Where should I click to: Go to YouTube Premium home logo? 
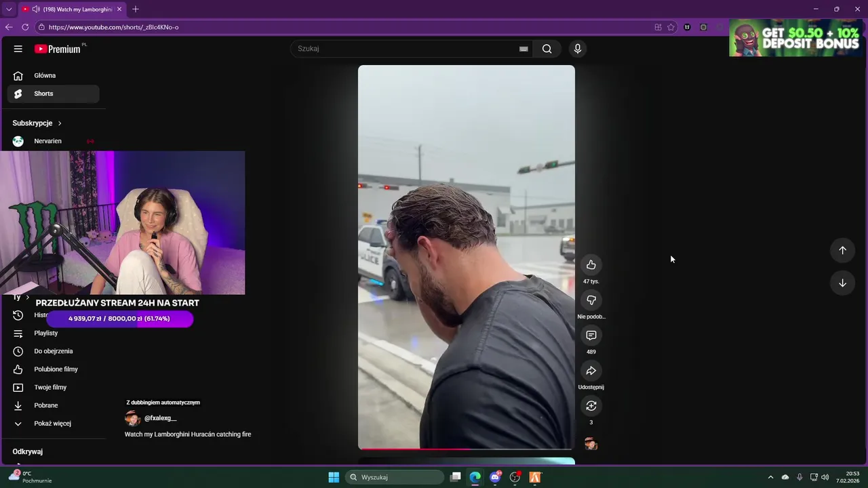pyautogui.click(x=58, y=49)
